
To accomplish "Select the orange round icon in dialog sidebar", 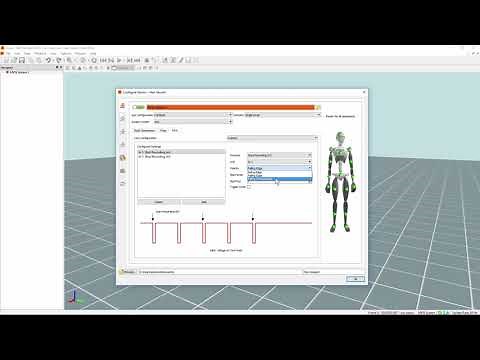I will pos(123,158).
